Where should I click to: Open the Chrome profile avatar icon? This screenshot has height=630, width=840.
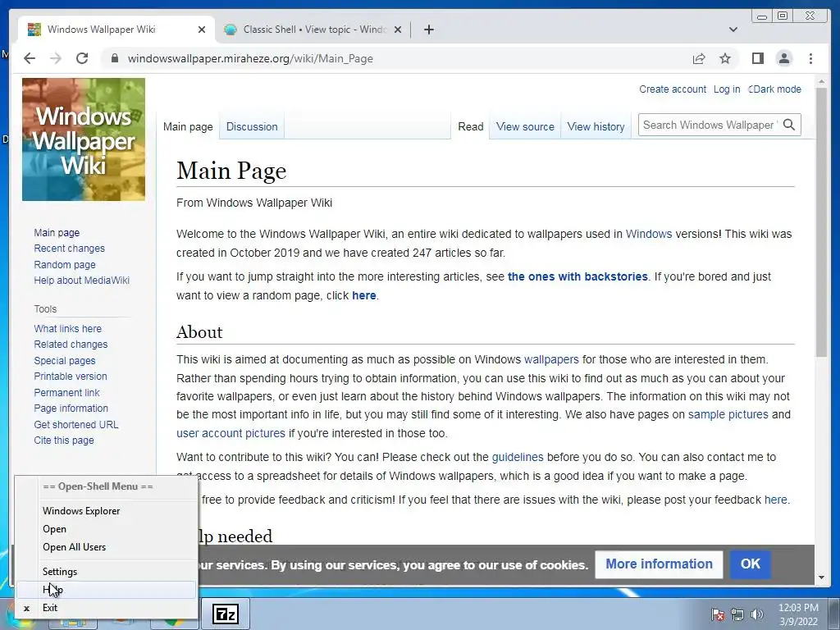(x=783, y=58)
